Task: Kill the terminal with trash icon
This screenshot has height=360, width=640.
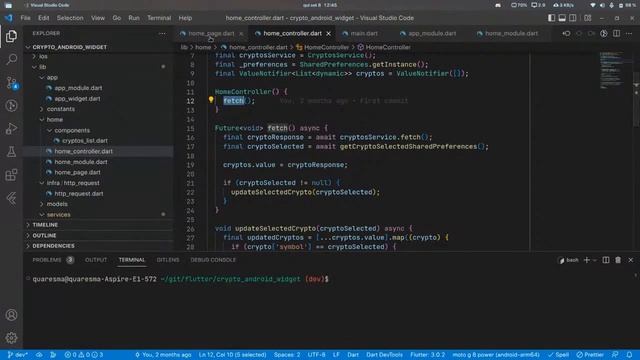Action: (x=618, y=260)
